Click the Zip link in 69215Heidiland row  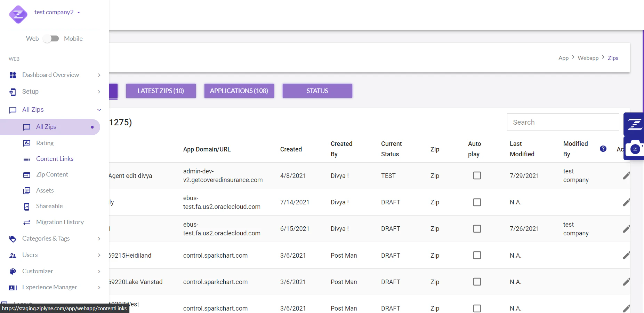(435, 256)
